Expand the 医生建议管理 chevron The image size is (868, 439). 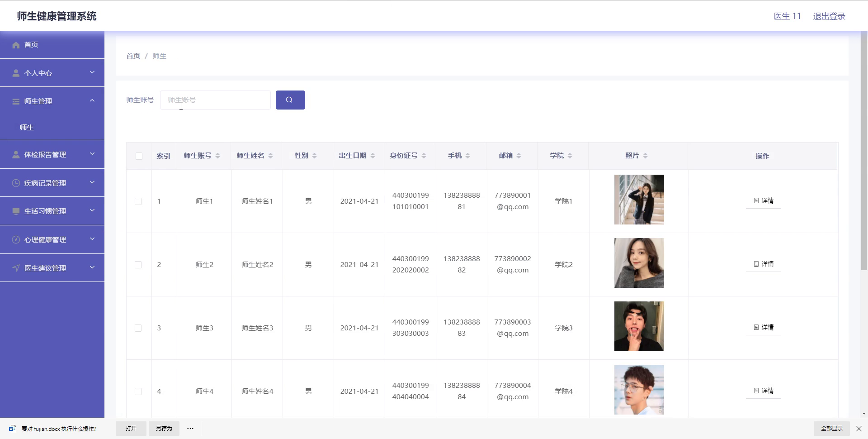[x=92, y=267]
